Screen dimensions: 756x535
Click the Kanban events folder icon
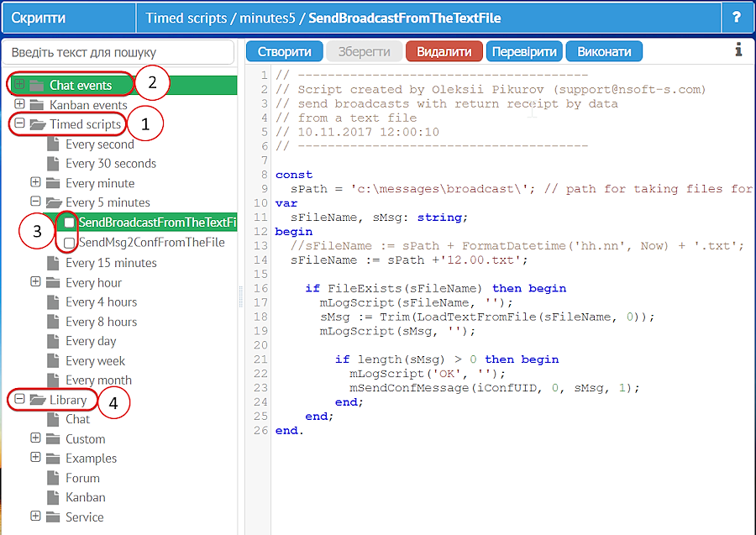(37, 105)
